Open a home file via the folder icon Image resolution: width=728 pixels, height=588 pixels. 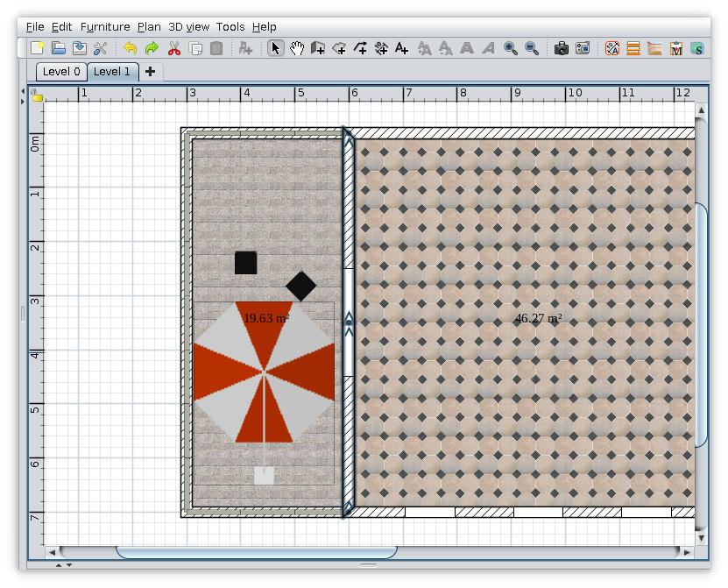tap(58, 48)
